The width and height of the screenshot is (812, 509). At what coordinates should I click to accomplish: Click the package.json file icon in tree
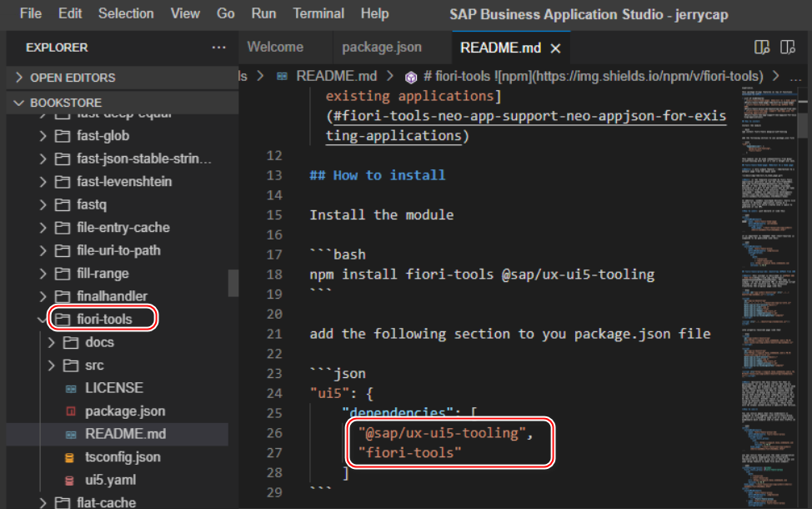point(71,411)
